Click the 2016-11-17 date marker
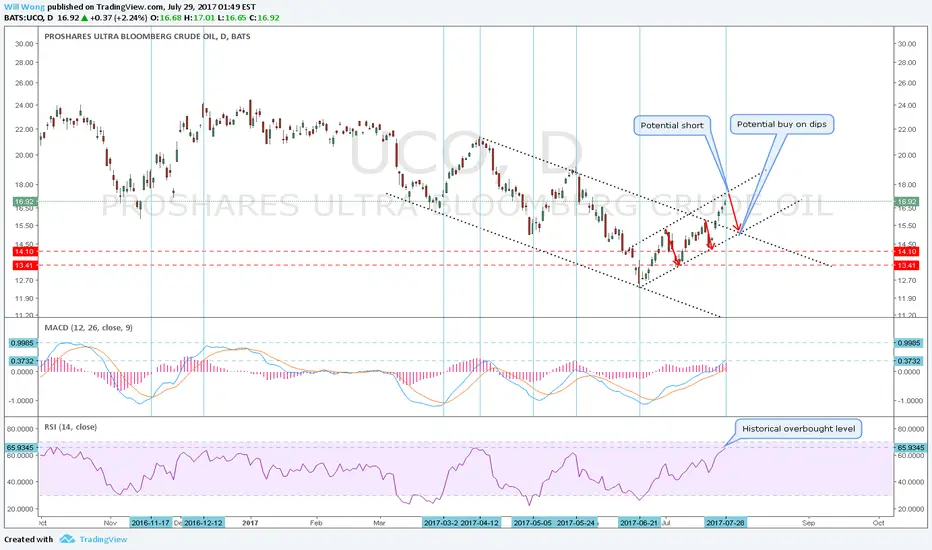Viewport: 932px width, 550px height. point(150,523)
